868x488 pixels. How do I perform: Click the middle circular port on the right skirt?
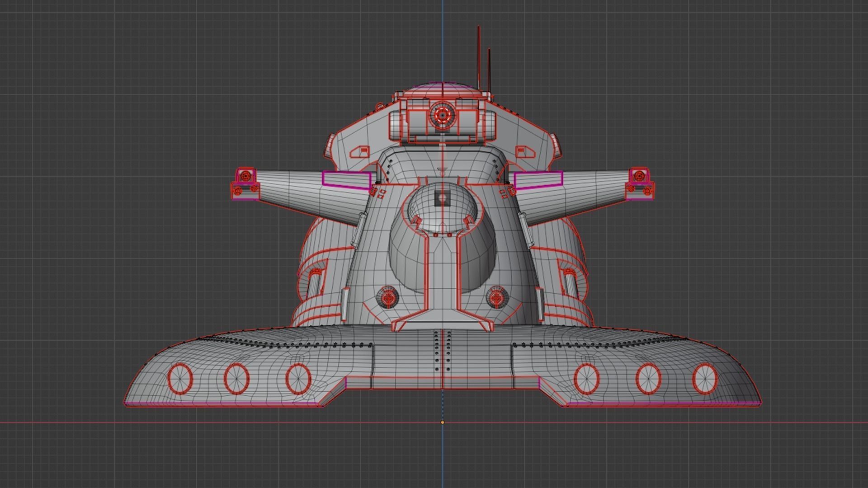(x=648, y=378)
